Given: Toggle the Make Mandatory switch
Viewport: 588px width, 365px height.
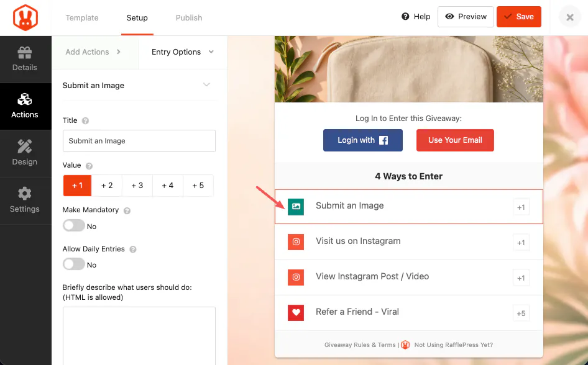Looking at the screenshot, I should click(x=73, y=225).
